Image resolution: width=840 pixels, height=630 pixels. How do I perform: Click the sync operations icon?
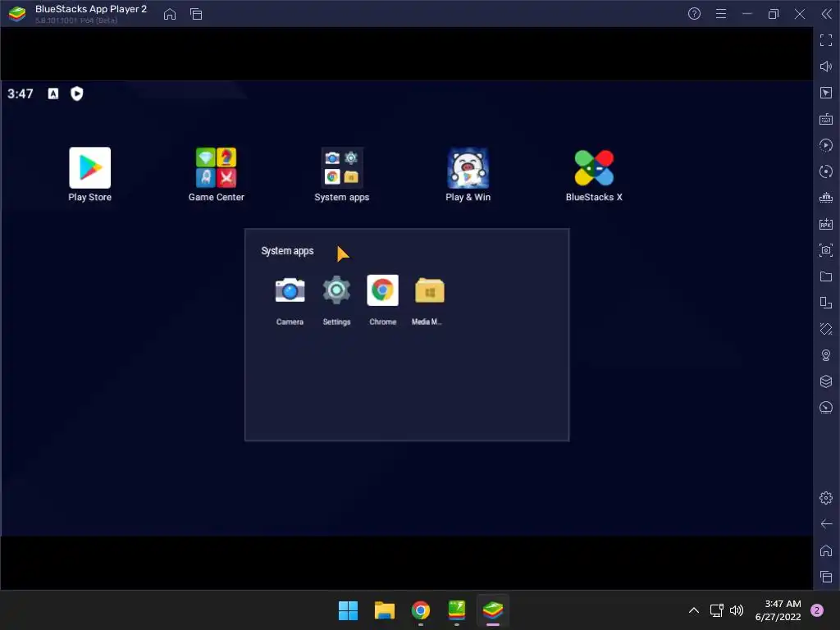pyautogui.click(x=826, y=171)
